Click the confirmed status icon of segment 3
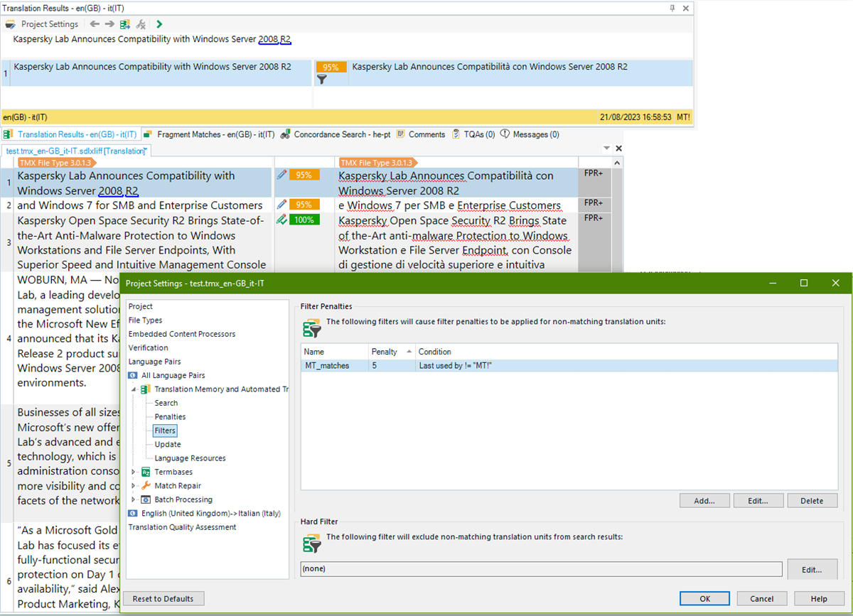Viewport: 853px width, 616px height. coord(282,220)
